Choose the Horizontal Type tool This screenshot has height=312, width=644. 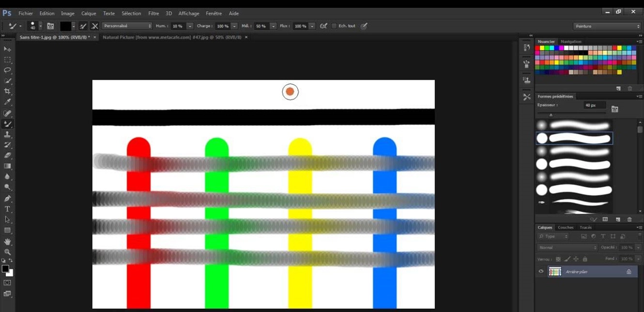pyautogui.click(x=7, y=209)
